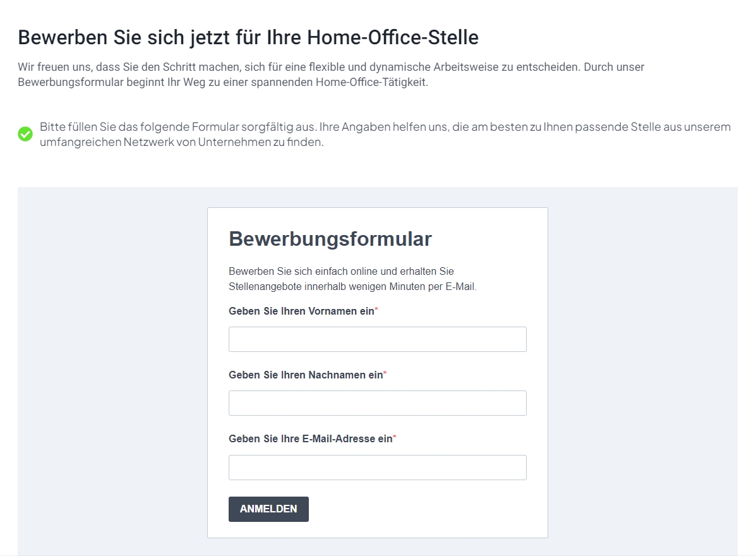This screenshot has height=556, width=756.
Task: Click the red asterisk after Vornamen label
Action: (x=376, y=309)
